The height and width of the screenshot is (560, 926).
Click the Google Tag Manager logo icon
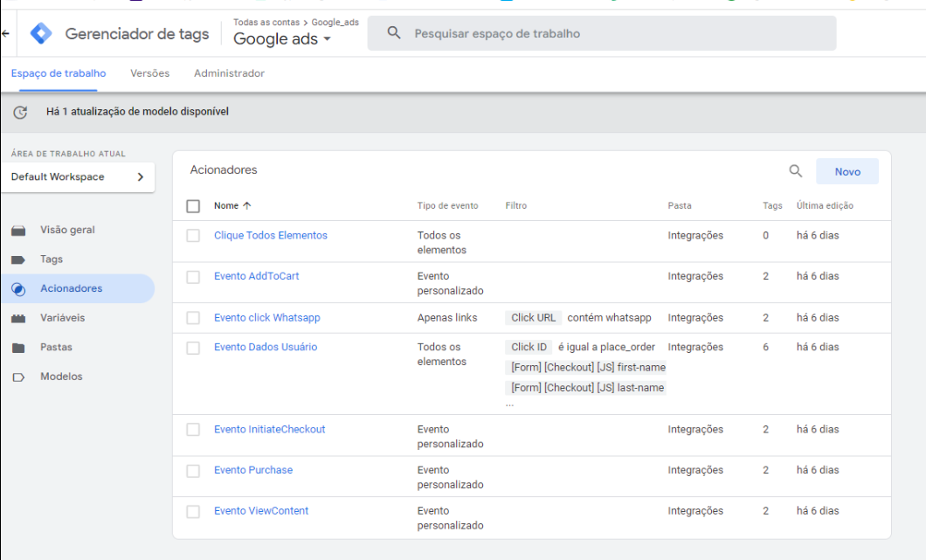click(41, 34)
